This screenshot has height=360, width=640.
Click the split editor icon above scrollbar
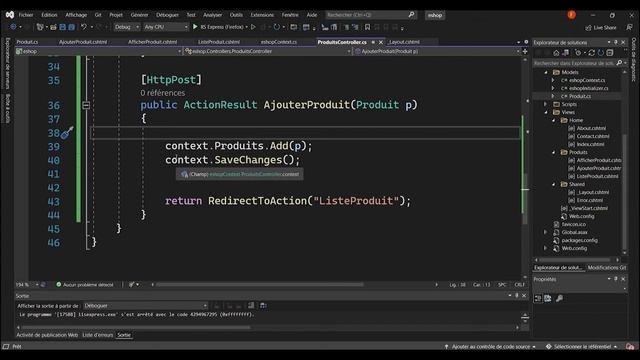coord(525,51)
